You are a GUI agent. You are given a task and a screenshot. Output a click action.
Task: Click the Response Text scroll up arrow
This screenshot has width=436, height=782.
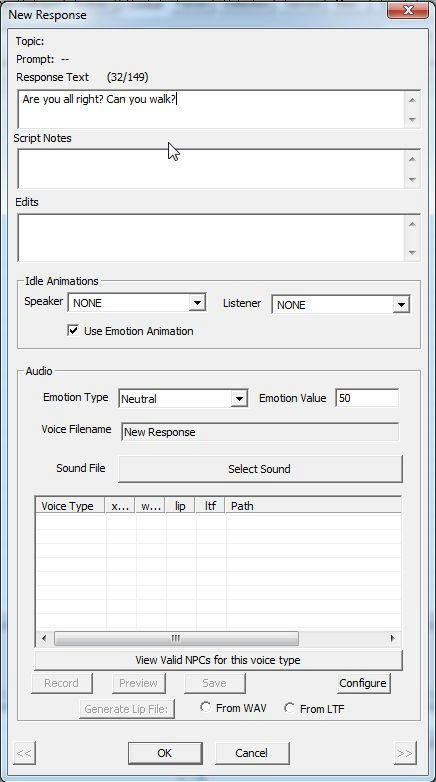(x=412, y=100)
